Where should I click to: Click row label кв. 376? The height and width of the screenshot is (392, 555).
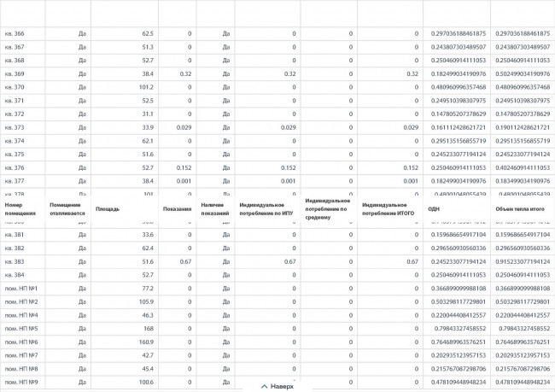15,168
